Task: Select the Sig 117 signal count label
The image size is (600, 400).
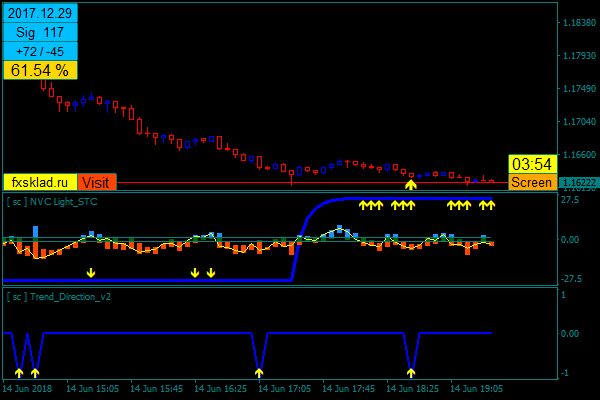Action: click(40, 33)
